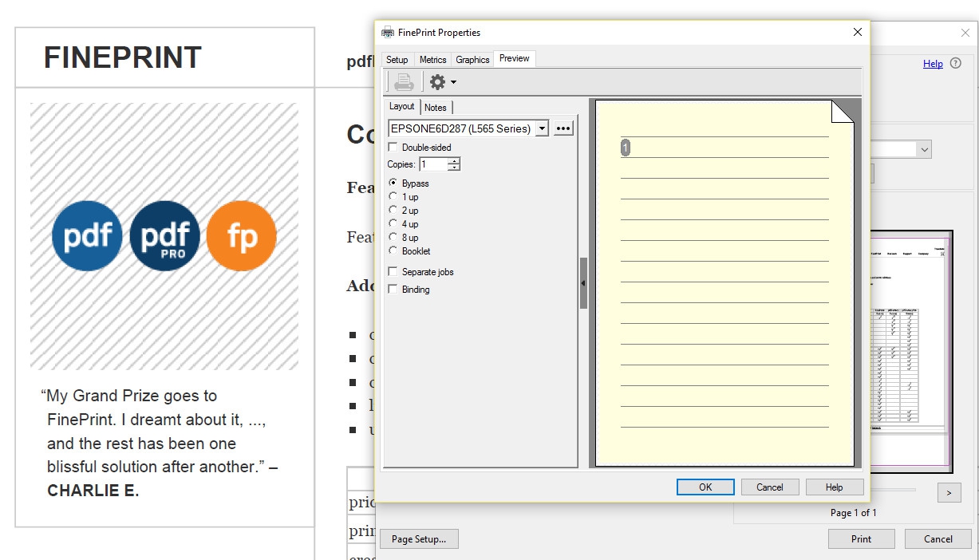Image resolution: width=979 pixels, height=560 pixels.
Task: Enable the Separate jobs checkbox
Action: click(x=393, y=272)
